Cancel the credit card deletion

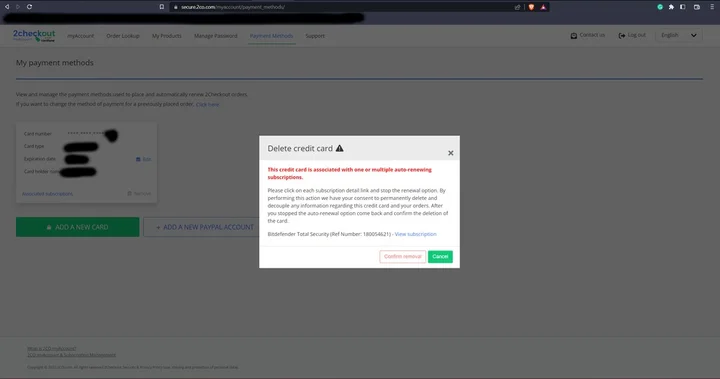coord(440,256)
